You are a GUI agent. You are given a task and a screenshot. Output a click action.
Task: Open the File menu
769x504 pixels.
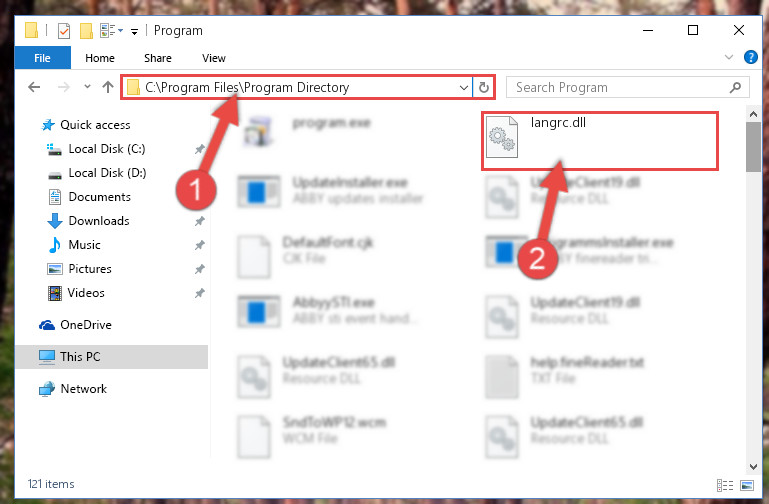42,58
